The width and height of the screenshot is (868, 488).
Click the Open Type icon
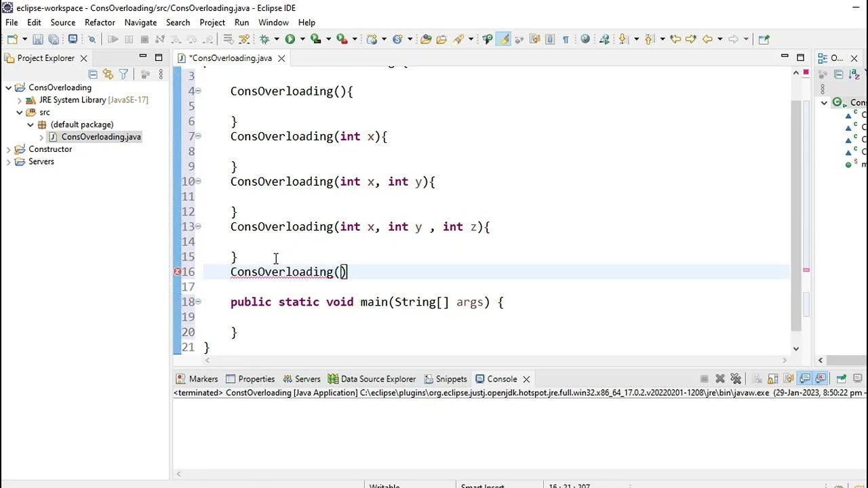point(426,39)
